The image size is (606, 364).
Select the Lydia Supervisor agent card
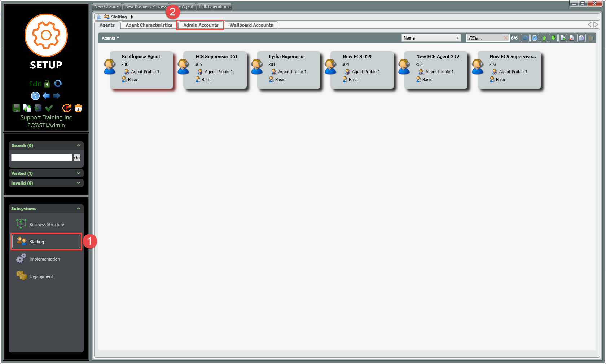click(288, 69)
